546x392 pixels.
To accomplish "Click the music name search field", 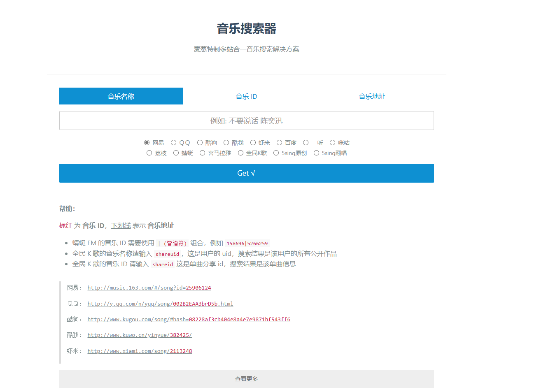I will [247, 121].
